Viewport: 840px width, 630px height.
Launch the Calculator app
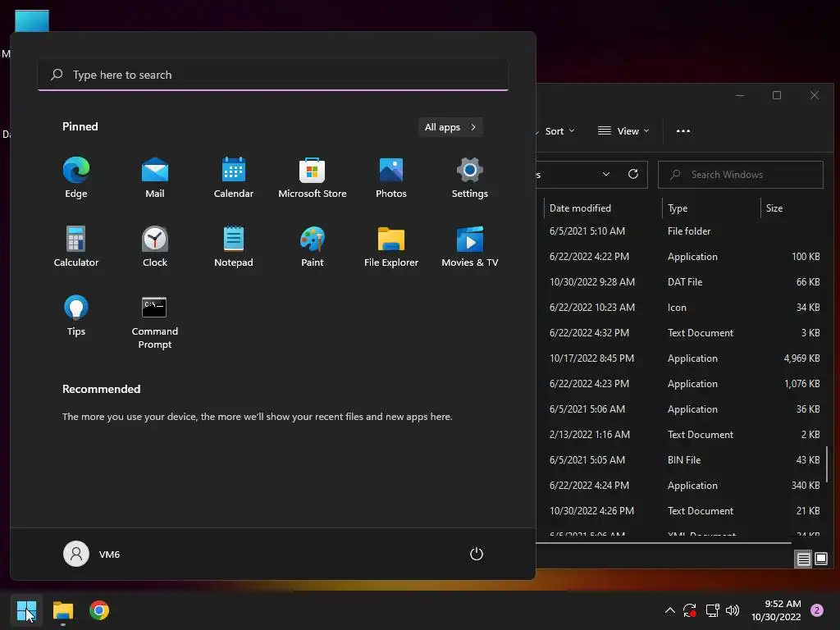[x=76, y=246]
